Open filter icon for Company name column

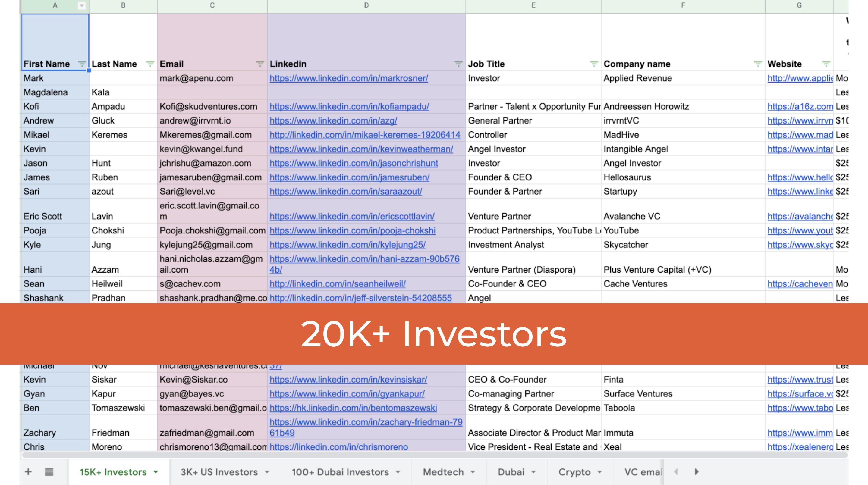[758, 64]
